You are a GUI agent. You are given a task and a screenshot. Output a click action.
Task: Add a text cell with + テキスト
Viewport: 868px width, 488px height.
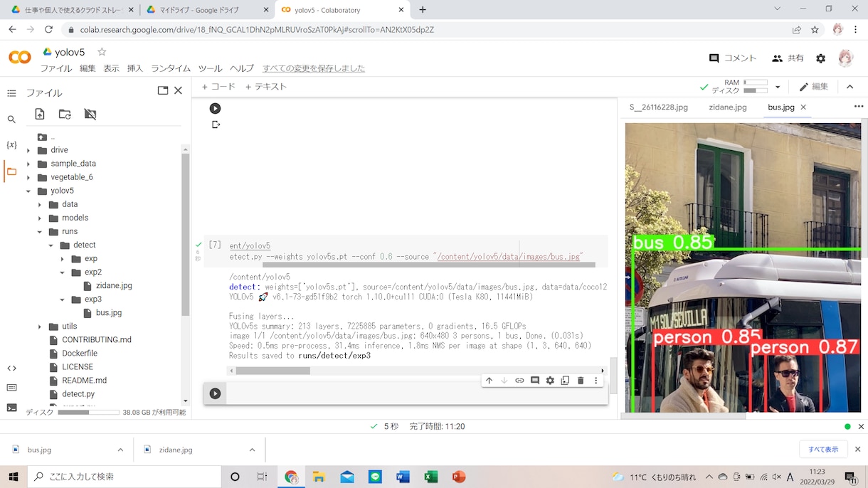266,87
